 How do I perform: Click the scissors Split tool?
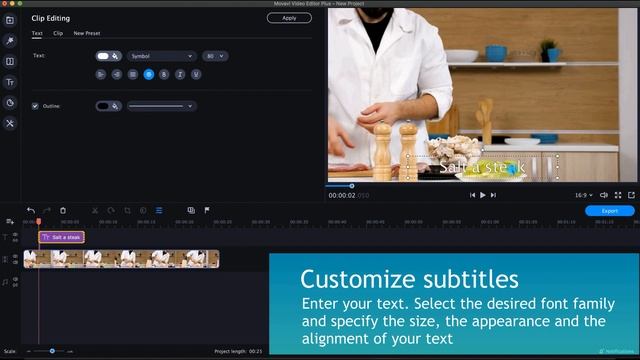click(x=95, y=210)
